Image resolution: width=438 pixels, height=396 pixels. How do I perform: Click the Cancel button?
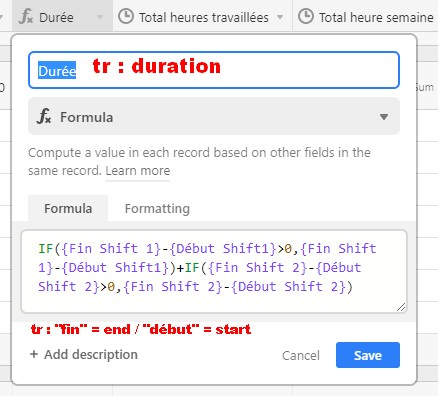coord(301,355)
